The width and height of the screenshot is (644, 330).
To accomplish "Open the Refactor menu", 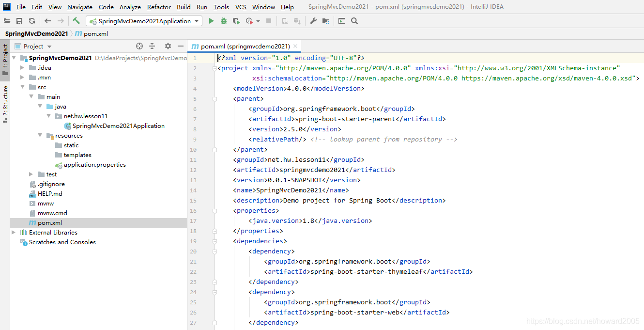I will coord(159,7).
